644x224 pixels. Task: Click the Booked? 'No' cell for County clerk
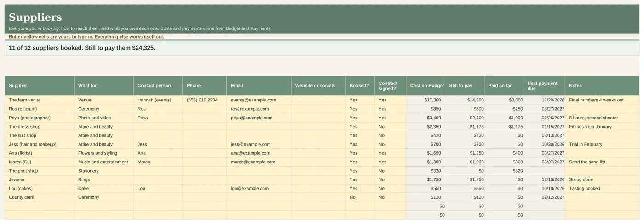[x=360, y=197]
